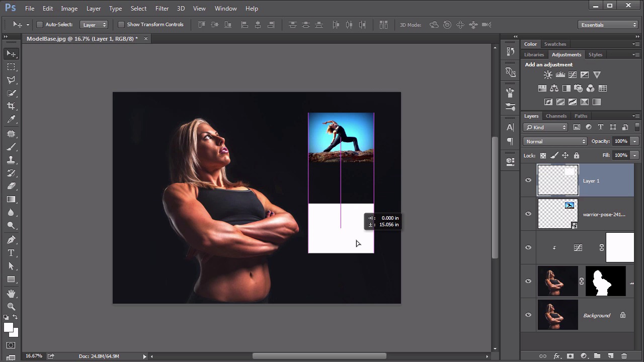Hide the Layer 1 visibility eye

tap(528, 180)
